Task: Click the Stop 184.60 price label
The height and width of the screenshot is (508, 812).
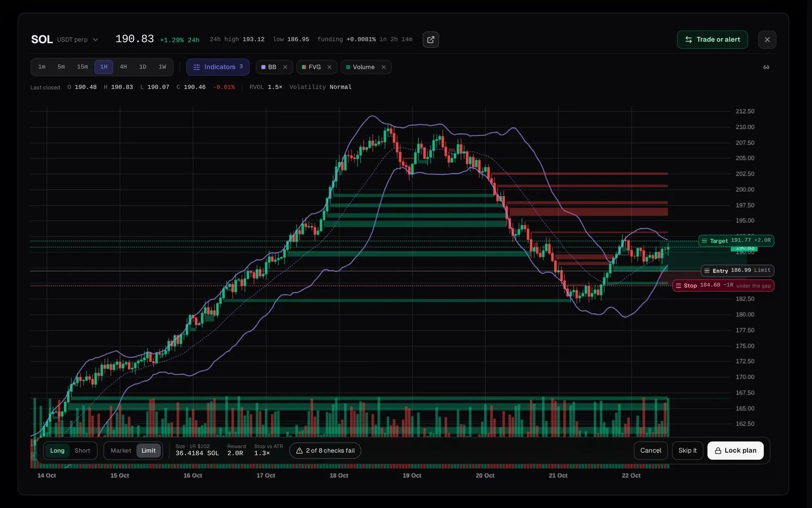Action: point(723,285)
